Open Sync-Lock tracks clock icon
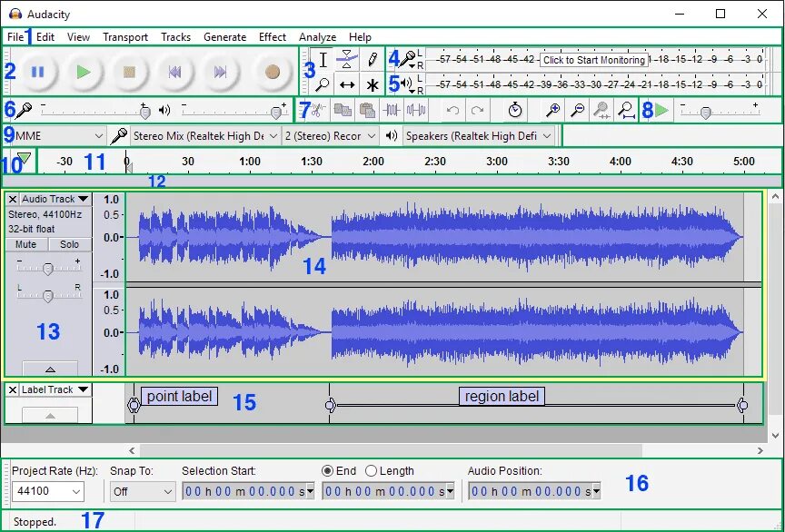This screenshot has height=532, width=785. 514,110
